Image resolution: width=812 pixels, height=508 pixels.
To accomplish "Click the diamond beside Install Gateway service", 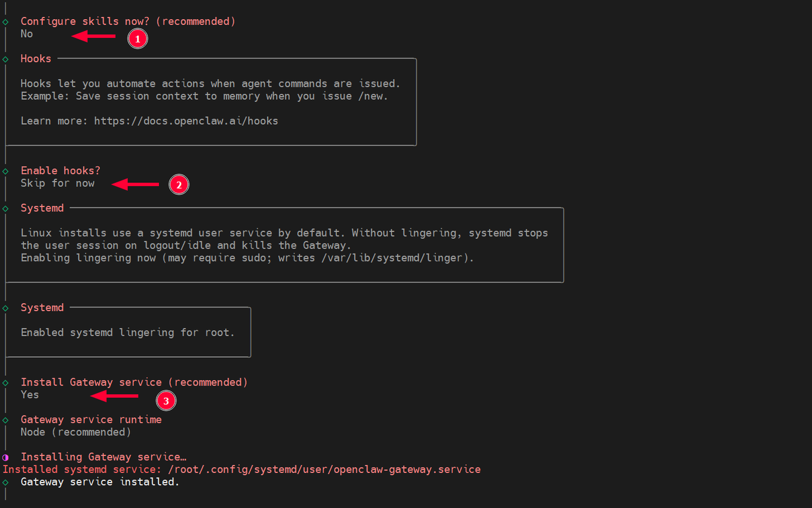I will click(5, 382).
